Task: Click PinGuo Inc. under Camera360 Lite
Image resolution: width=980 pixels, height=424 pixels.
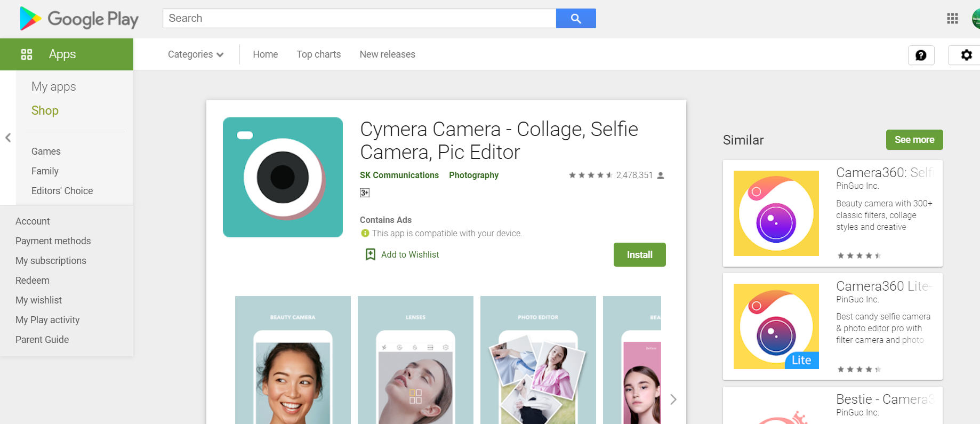Action: pyautogui.click(x=857, y=300)
